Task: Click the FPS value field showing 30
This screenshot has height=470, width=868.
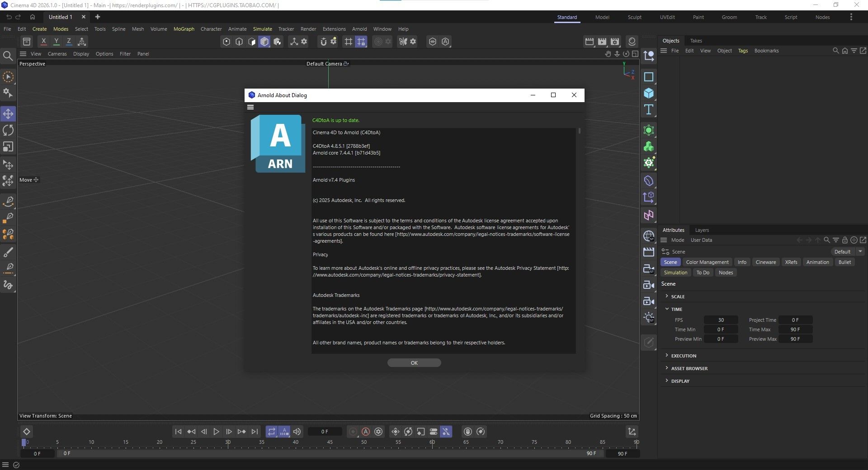Action: (x=721, y=320)
